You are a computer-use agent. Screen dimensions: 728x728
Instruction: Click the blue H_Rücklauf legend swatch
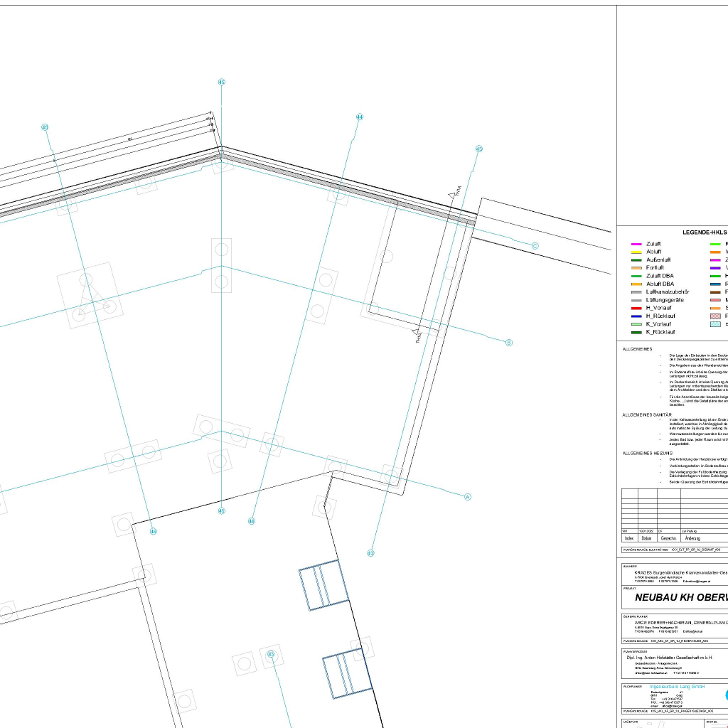point(636,316)
